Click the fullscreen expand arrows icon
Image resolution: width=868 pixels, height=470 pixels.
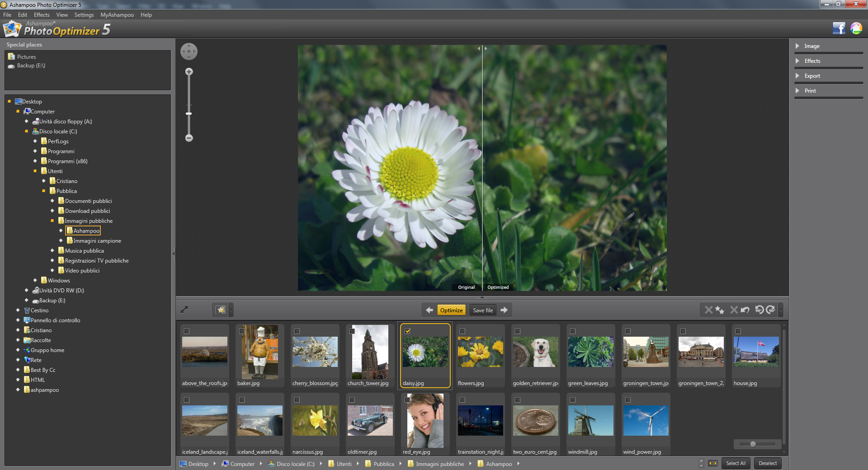(x=184, y=310)
